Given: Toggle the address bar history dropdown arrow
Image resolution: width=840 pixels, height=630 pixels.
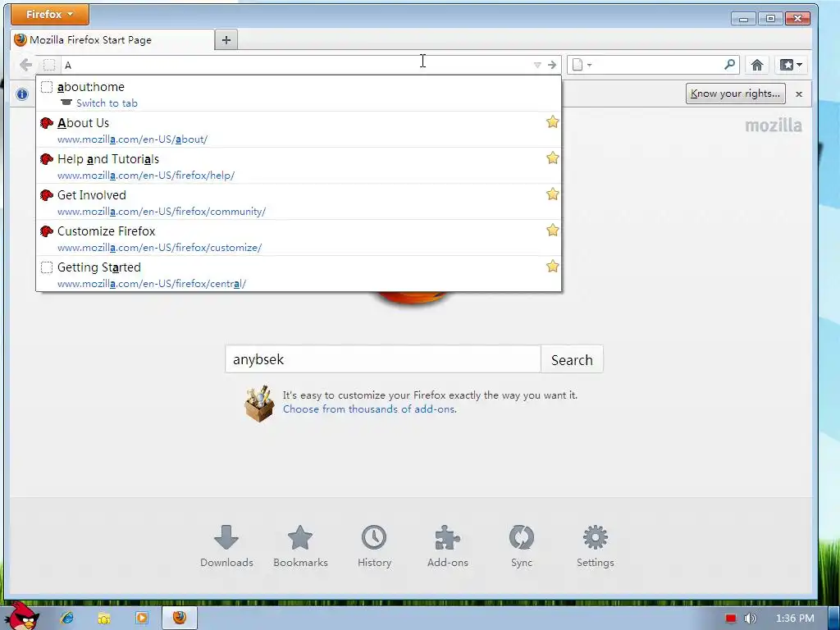Looking at the screenshot, I should click(537, 65).
